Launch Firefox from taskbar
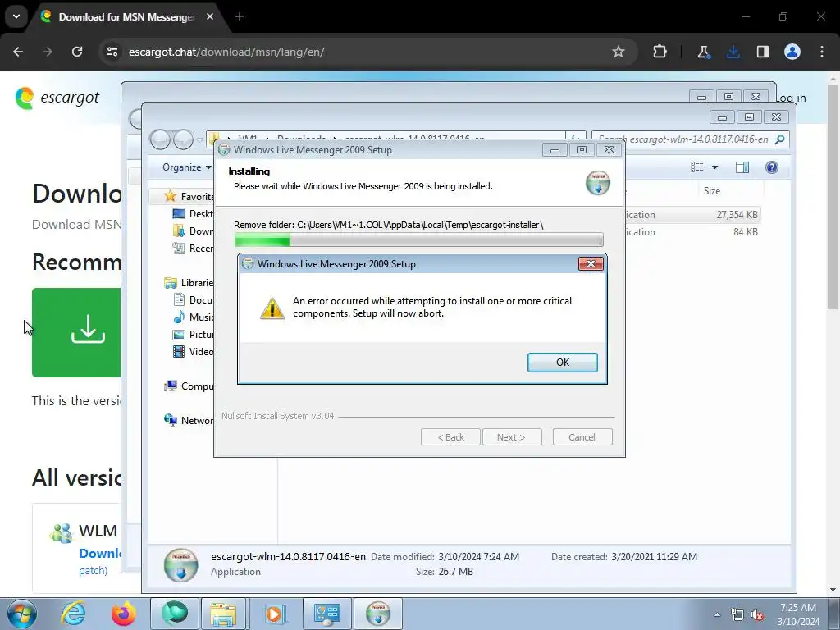Screen dimensions: 840x630 (x=123, y=614)
